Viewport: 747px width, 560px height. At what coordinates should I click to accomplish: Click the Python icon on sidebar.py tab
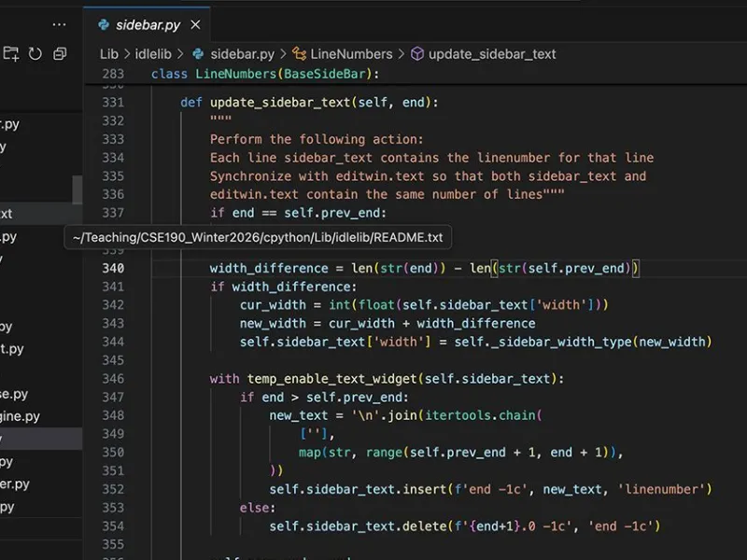pyautogui.click(x=105, y=25)
